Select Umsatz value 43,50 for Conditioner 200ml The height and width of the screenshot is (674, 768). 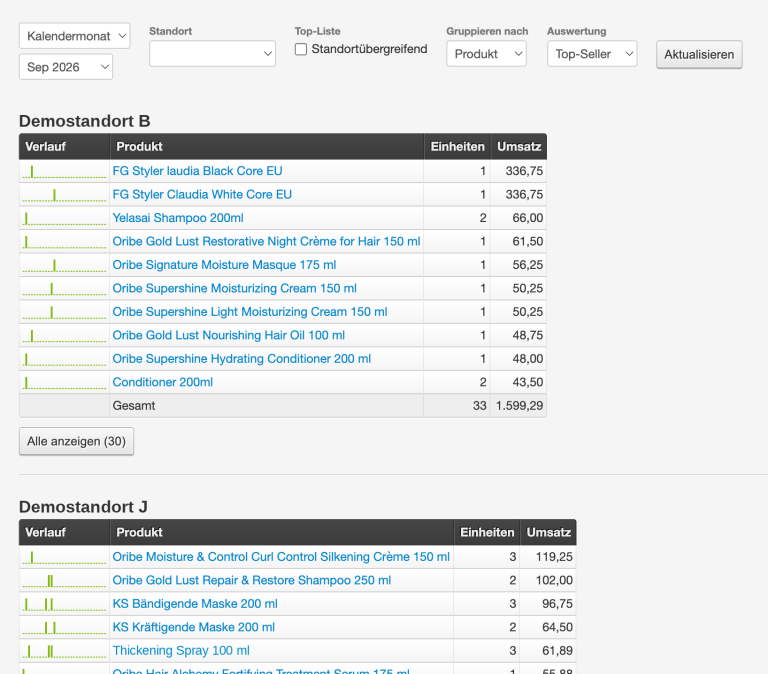click(x=528, y=383)
